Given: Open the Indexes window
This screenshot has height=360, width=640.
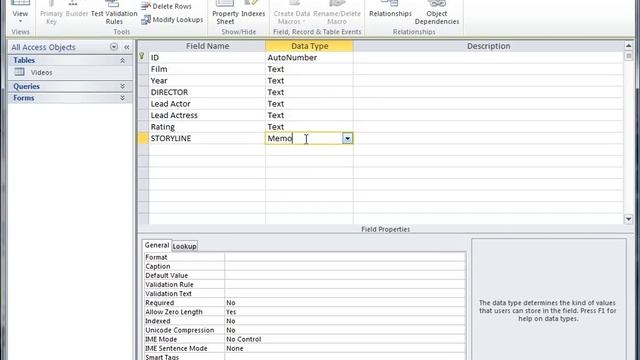Looking at the screenshot, I should pos(253,10).
